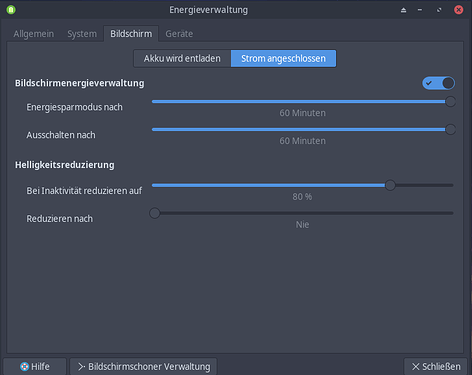
Task: Close the window with red X icon
Action: coord(459,10)
